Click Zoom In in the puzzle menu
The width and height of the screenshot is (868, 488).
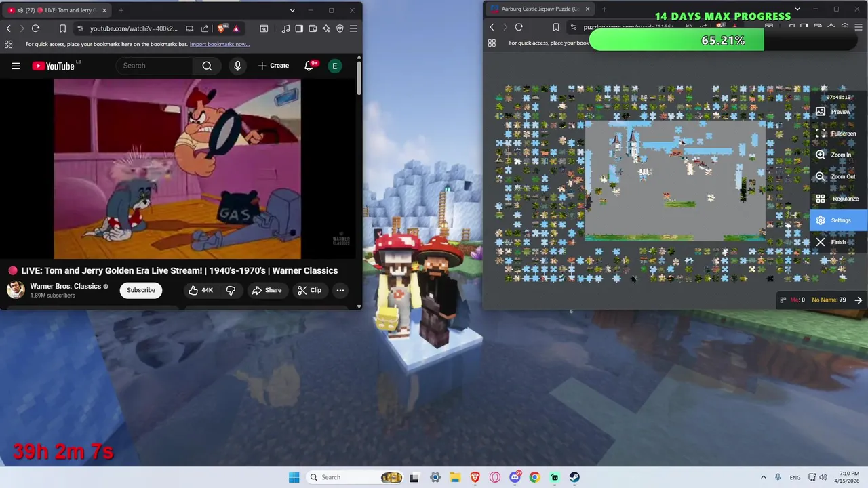click(x=839, y=155)
